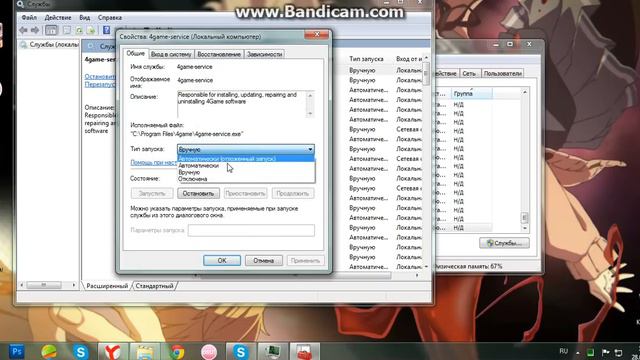Choose 'Автоматически (отложенный запуск)' option
Viewport: 640px width, 360px height.
pyautogui.click(x=246, y=159)
